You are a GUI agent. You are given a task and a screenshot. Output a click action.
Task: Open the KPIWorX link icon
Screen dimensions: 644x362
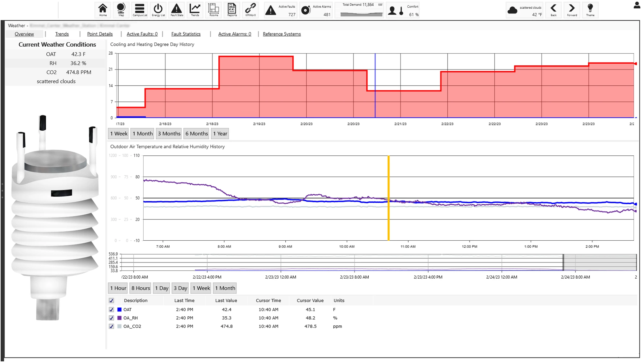click(x=251, y=10)
